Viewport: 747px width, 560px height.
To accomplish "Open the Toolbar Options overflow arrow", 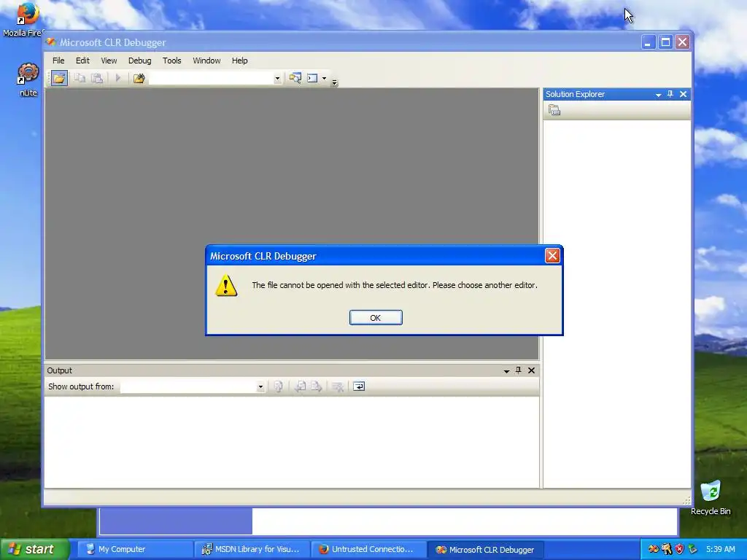I will pyautogui.click(x=334, y=82).
